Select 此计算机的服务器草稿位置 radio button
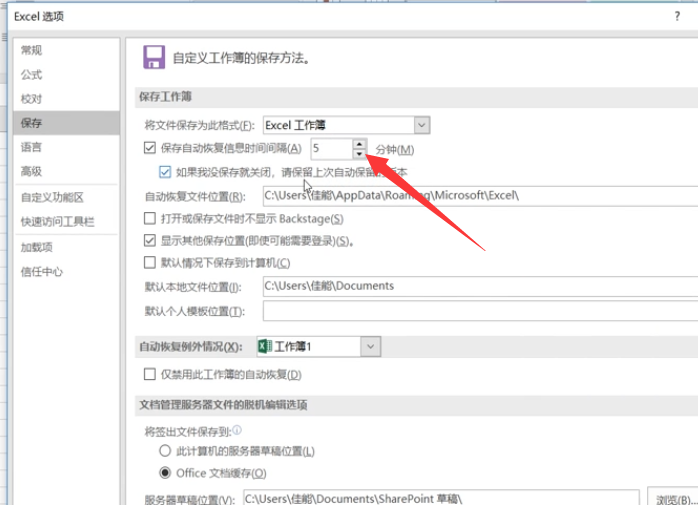The image size is (698, 505). tap(165, 451)
